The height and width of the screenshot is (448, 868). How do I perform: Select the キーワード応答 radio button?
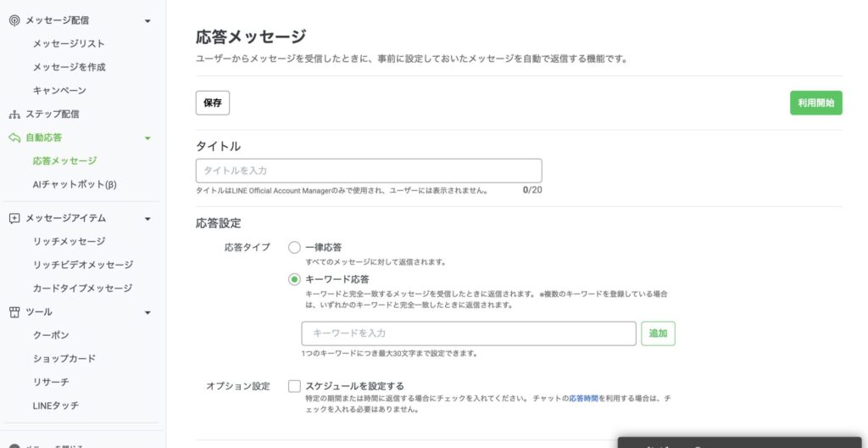tap(294, 279)
